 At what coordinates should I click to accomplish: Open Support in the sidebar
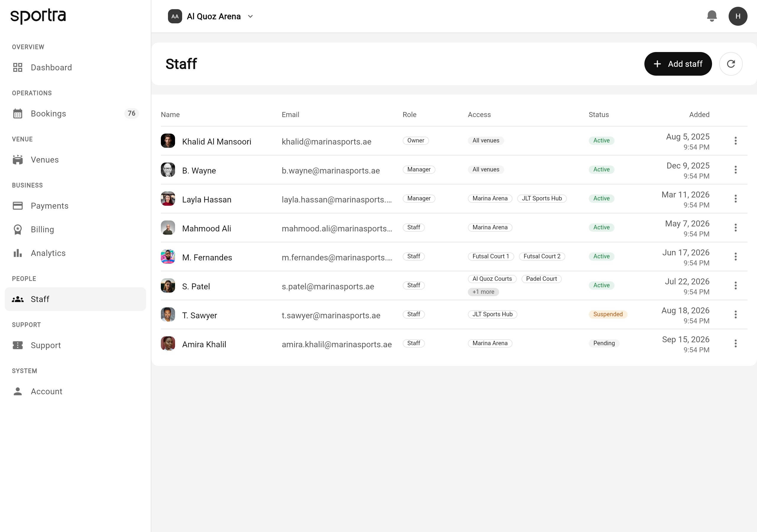pyautogui.click(x=75, y=346)
